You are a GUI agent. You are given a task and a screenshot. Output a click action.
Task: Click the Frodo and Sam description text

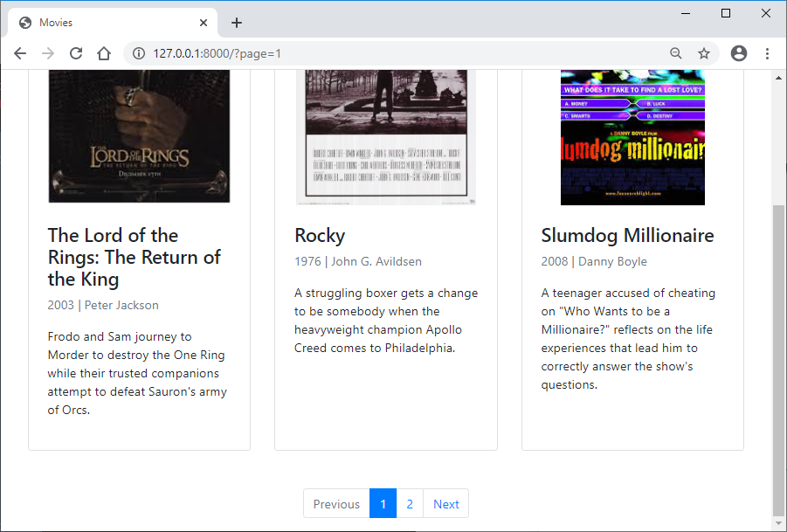(137, 373)
